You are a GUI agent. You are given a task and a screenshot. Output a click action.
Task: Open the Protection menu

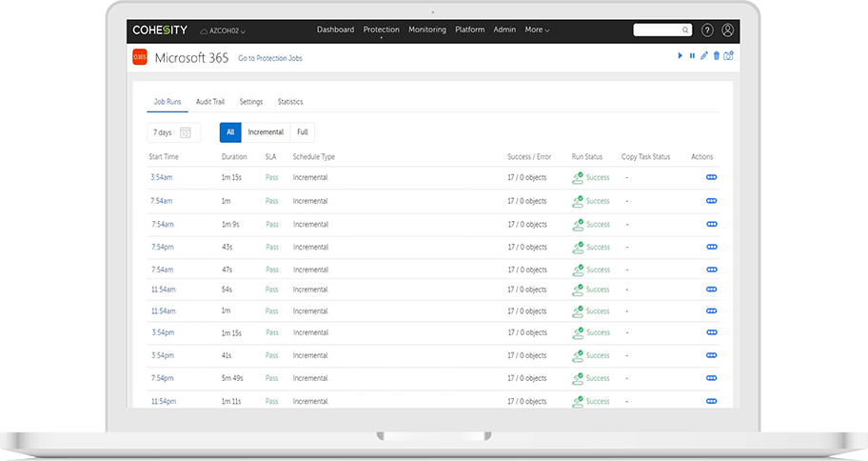[381, 30]
